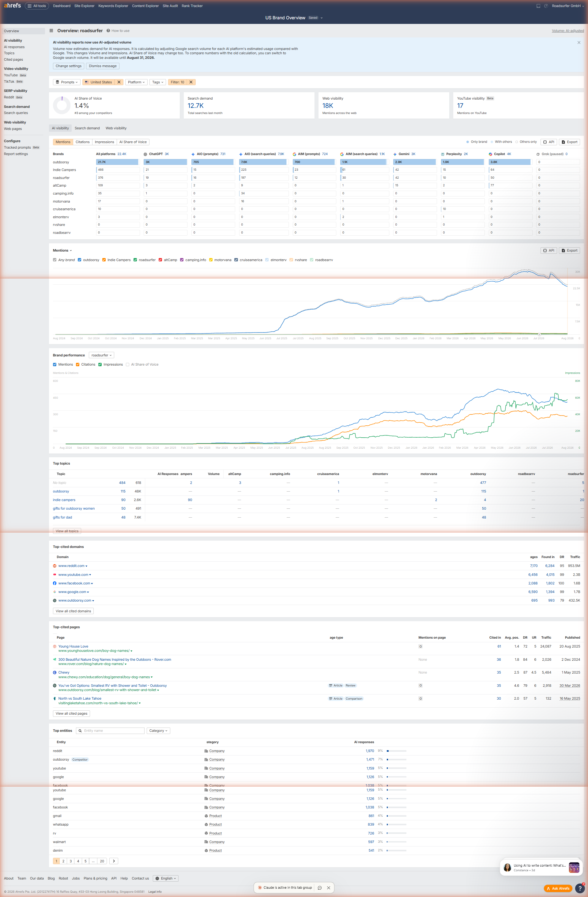The height and width of the screenshot is (897, 588).
Task: Open the chat icon in Claude notification
Action: coord(319,887)
